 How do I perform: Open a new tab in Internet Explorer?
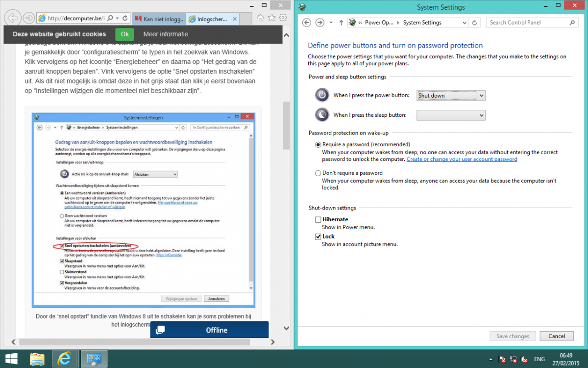tap(246, 19)
